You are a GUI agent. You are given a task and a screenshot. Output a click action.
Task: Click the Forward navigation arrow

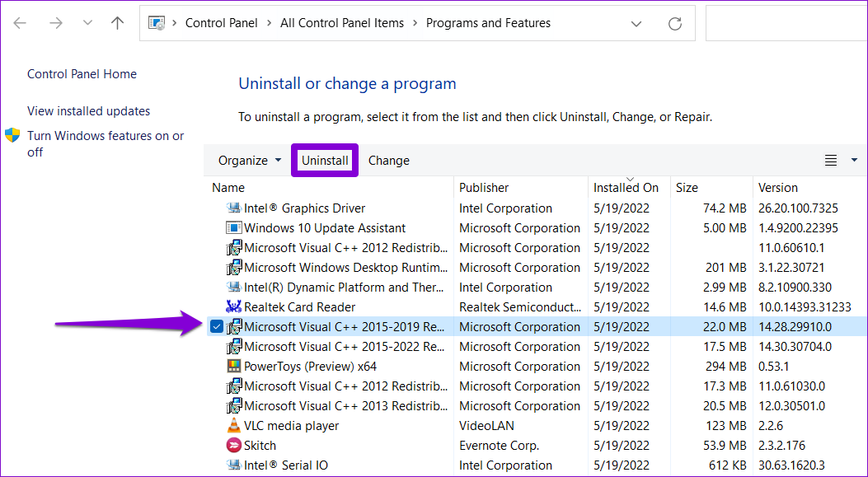point(55,23)
